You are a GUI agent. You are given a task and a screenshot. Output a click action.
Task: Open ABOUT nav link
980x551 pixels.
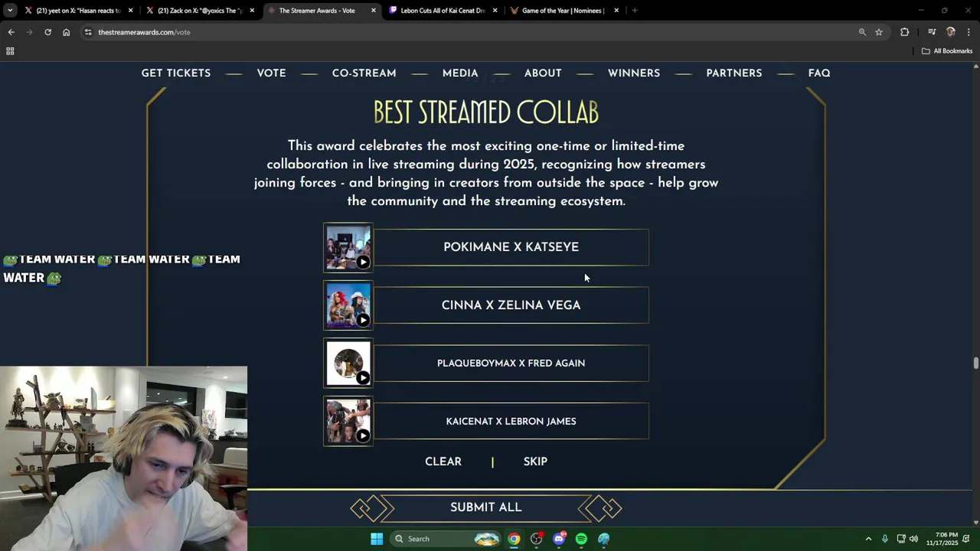(543, 73)
